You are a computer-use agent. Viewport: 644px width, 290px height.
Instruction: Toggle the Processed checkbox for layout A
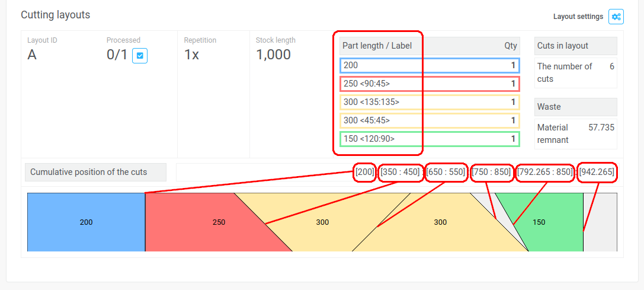tap(140, 56)
